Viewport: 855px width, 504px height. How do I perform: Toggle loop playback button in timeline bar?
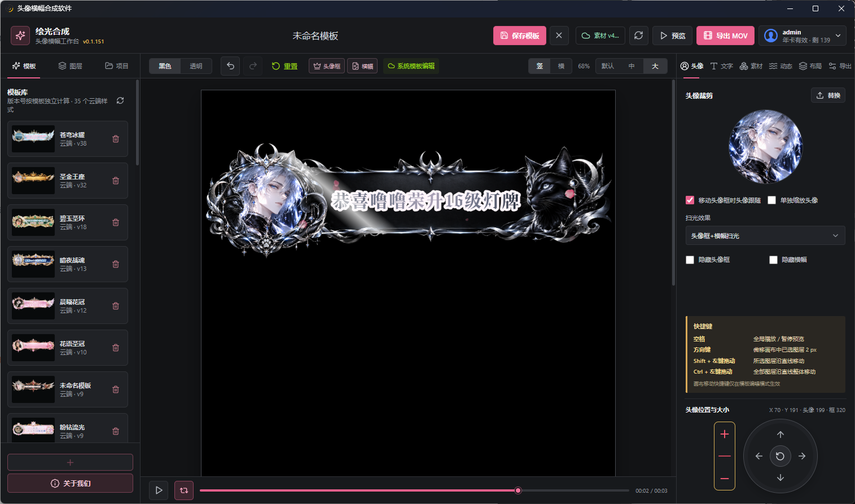click(x=184, y=490)
